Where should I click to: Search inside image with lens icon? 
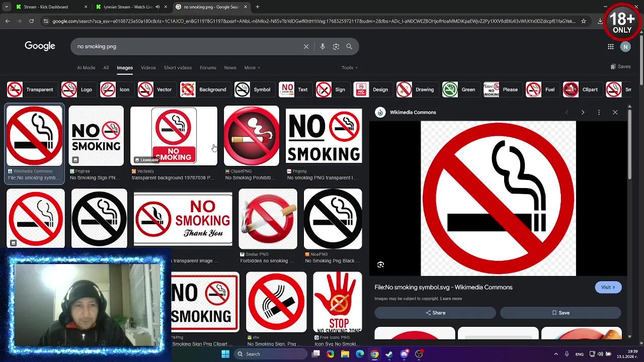click(x=380, y=264)
